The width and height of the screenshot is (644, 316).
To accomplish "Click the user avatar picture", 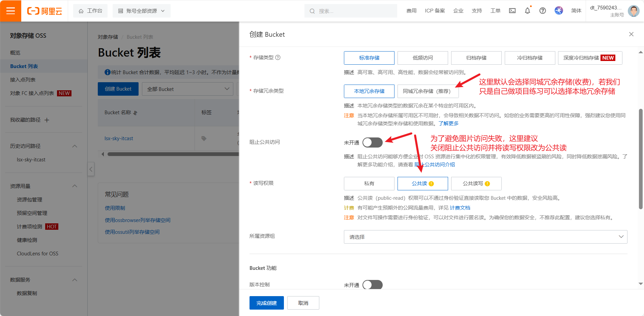I will pyautogui.click(x=634, y=11).
